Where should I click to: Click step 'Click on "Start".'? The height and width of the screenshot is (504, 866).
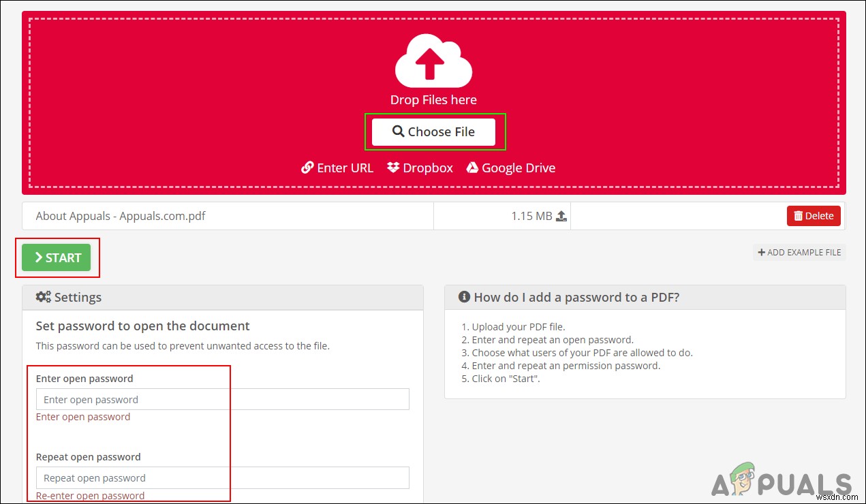tap(506, 379)
